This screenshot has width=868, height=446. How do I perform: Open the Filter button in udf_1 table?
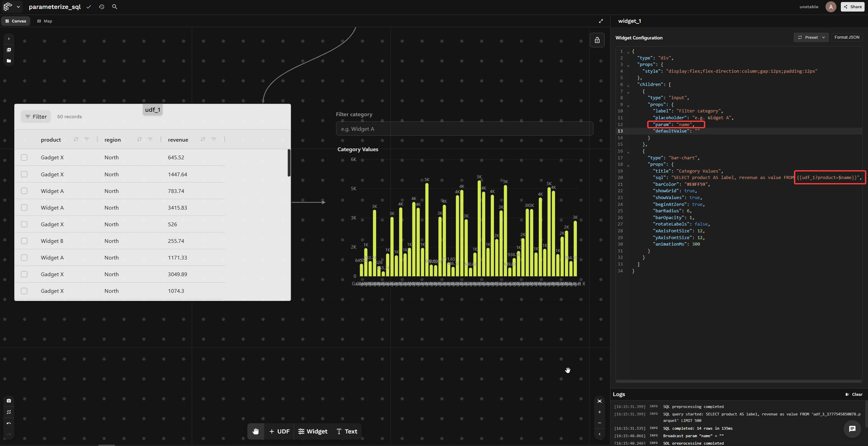[x=36, y=117]
